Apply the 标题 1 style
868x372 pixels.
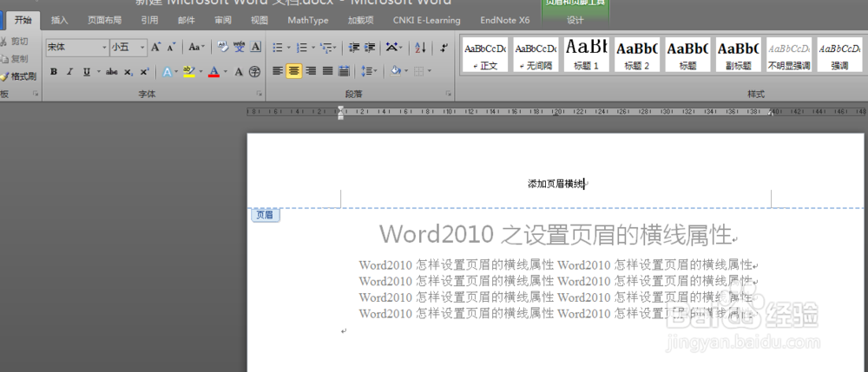pyautogui.click(x=587, y=55)
